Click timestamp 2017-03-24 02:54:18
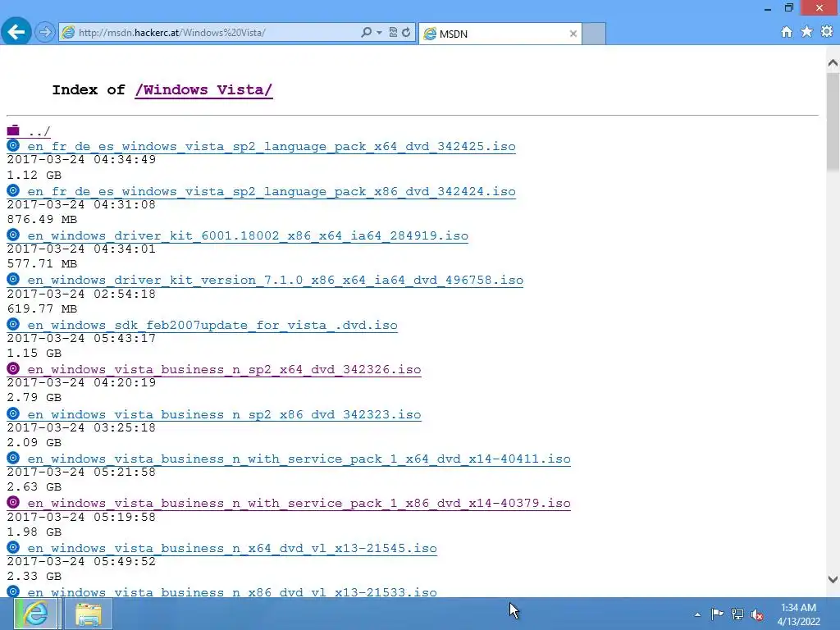Viewport: 840px width, 630px height. point(81,294)
